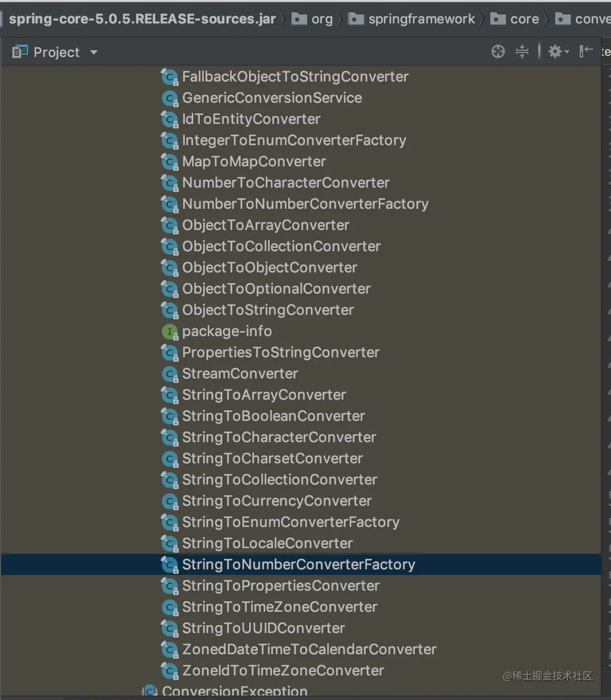Click the class icon beside StringToNumberConverterFactory
611x700 pixels.
(170, 565)
